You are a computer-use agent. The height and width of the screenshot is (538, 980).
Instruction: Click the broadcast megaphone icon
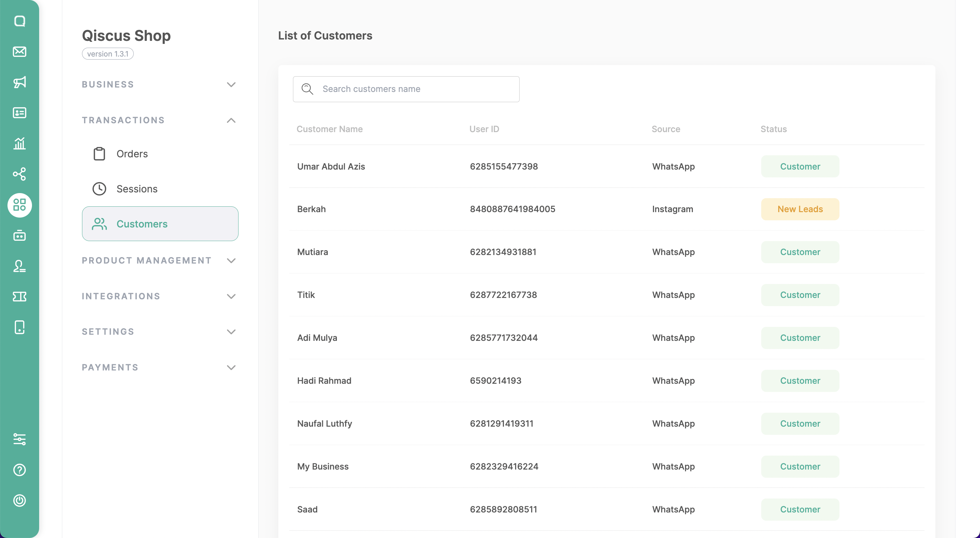(19, 82)
